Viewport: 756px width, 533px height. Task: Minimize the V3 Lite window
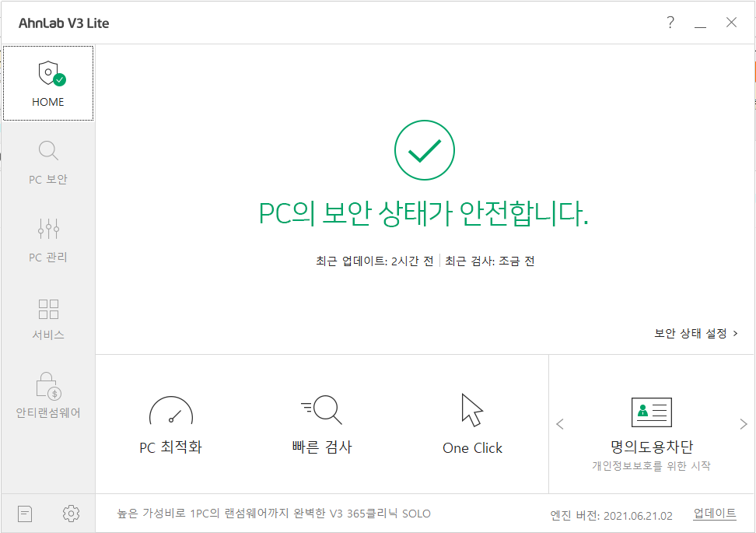701,23
